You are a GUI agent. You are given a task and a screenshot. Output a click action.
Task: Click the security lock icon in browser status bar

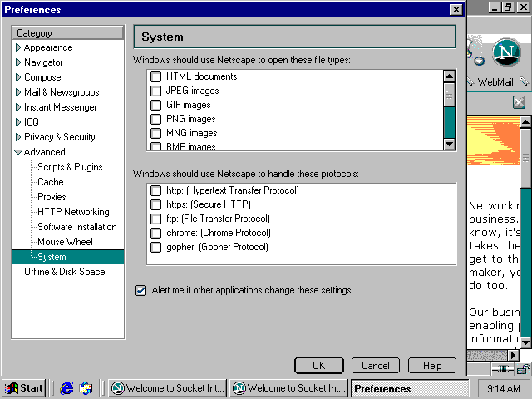(x=523, y=369)
